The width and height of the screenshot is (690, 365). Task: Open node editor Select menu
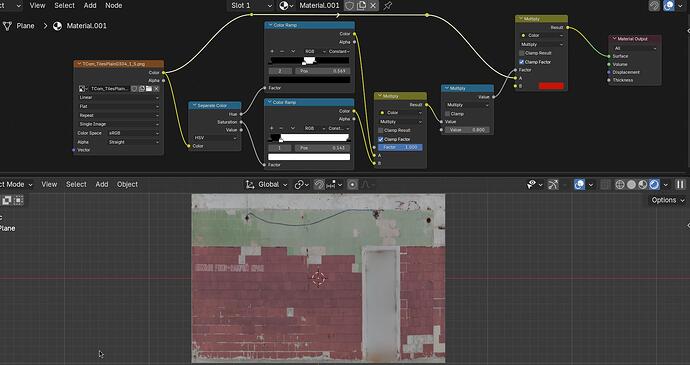click(x=64, y=6)
